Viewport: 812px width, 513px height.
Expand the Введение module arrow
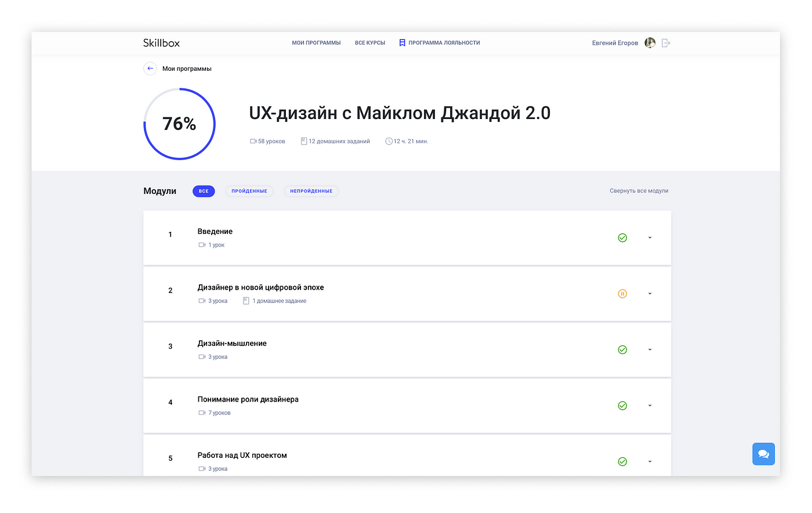(650, 238)
